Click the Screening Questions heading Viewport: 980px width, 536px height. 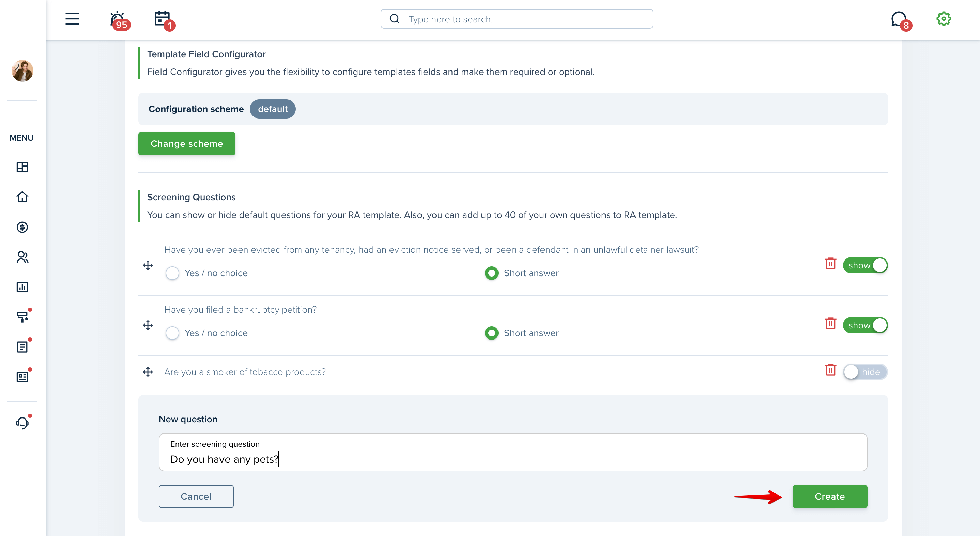point(192,197)
